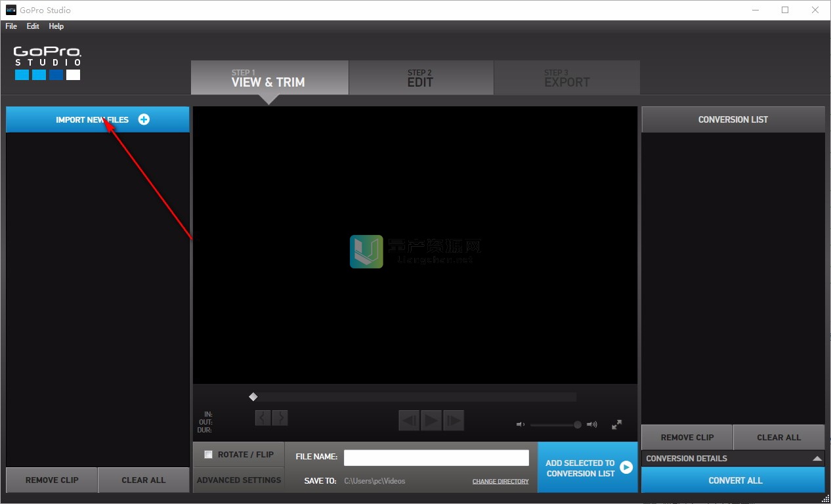This screenshot has height=504, width=831.
Task: Switch to Step 3 Export tab
Action: click(x=567, y=77)
